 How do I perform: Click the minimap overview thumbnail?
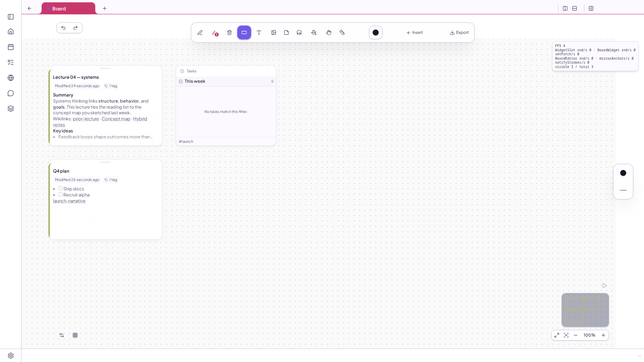(x=585, y=310)
